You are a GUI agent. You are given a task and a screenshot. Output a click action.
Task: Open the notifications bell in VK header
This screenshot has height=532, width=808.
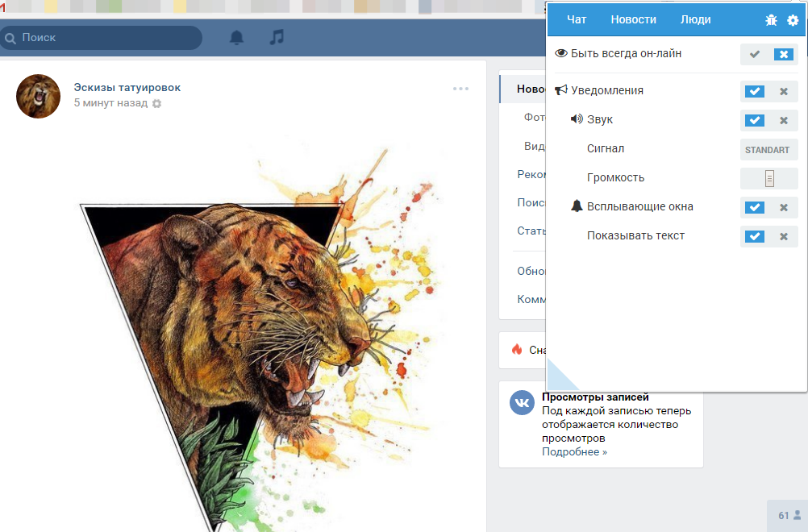(236, 38)
